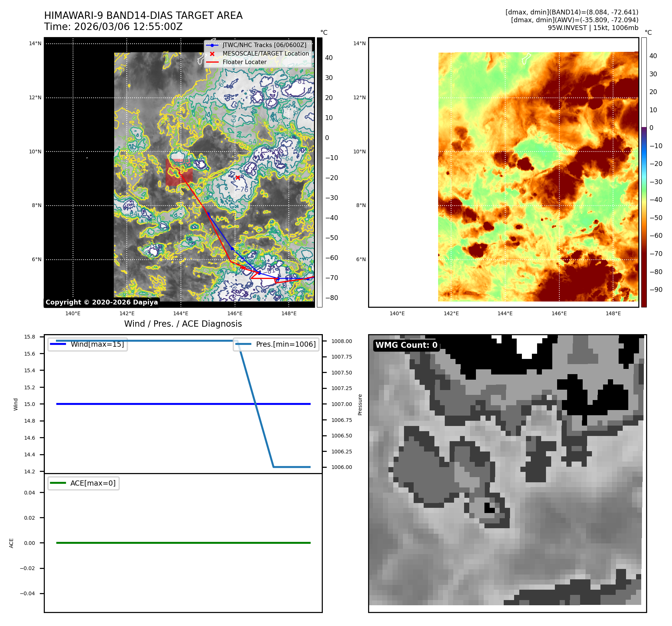This screenshot has width=672, height=626.
Task: Click the Time 2026/03/06 12:55:00Z text
Action: [x=113, y=27]
